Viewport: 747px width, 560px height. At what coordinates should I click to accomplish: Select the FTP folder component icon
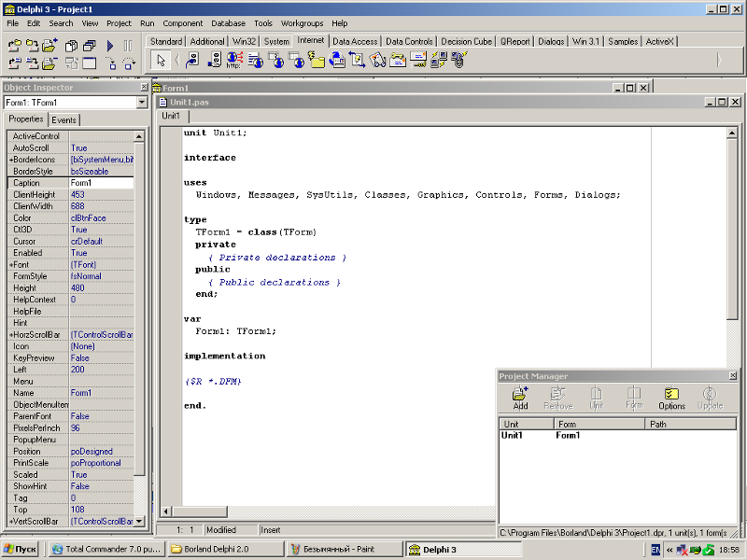point(317,60)
